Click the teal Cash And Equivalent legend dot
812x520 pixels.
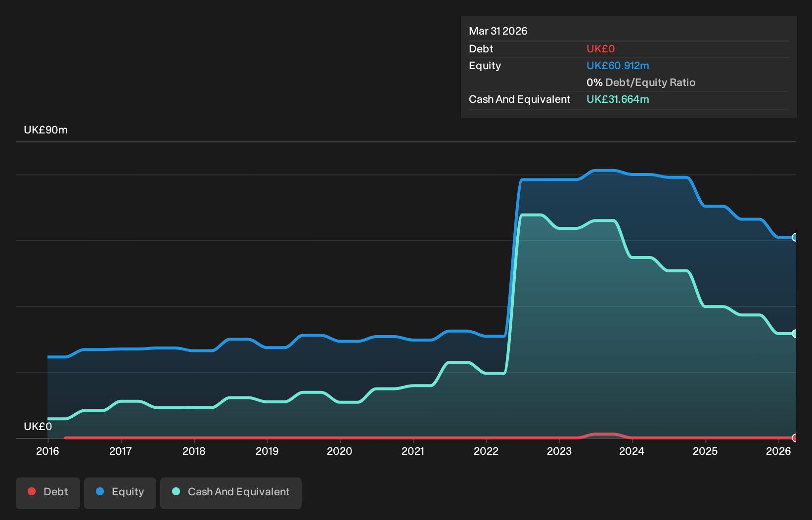(176, 491)
